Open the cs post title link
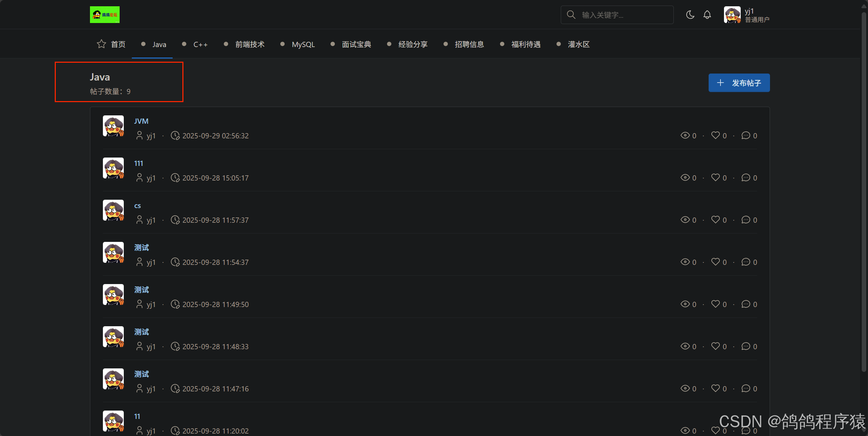The height and width of the screenshot is (436, 868). point(137,206)
